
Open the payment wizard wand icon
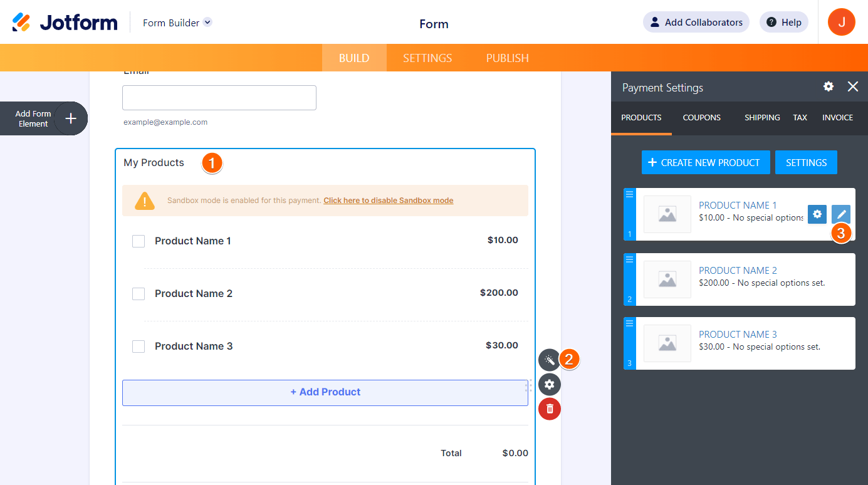click(x=550, y=360)
